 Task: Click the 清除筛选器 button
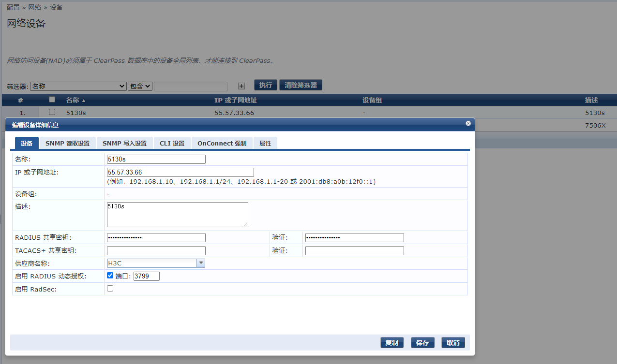click(x=301, y=85)
